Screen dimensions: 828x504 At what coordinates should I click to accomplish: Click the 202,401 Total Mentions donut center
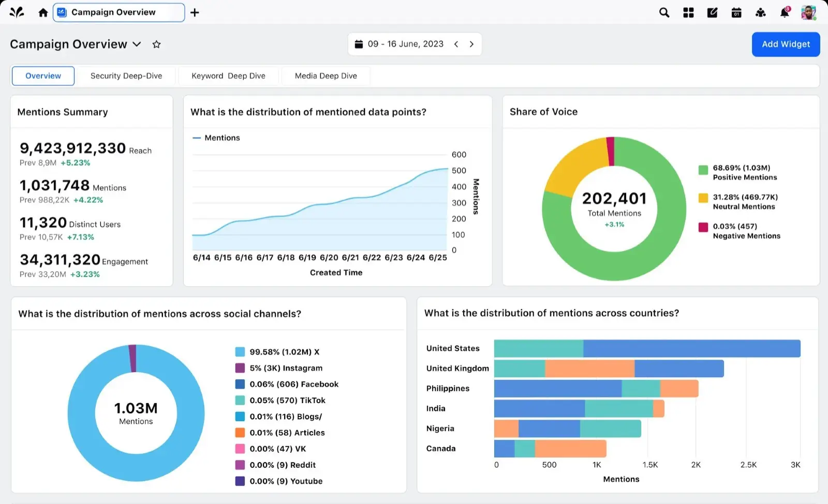click(x=614, y=209)
